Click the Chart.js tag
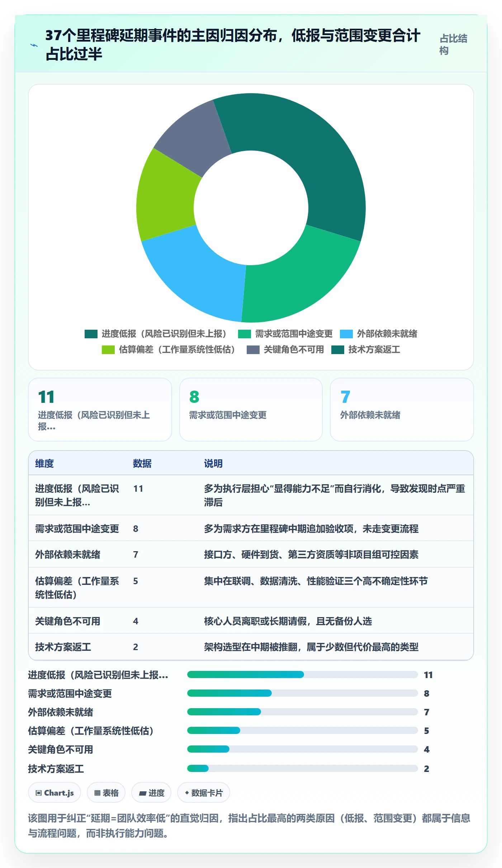The height and width of the screenshot is (868, 502). pyautogui.click(x=55, y=793)
